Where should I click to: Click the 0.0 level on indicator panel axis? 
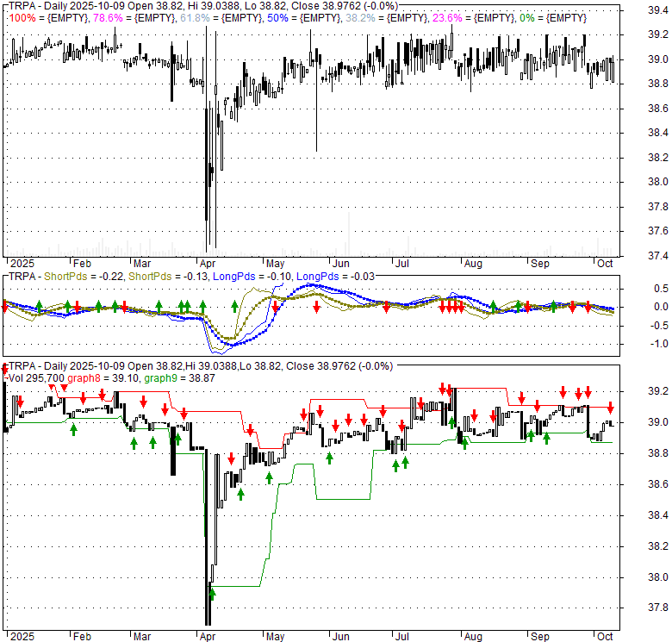pyautogui.click(x=661, y=307)
